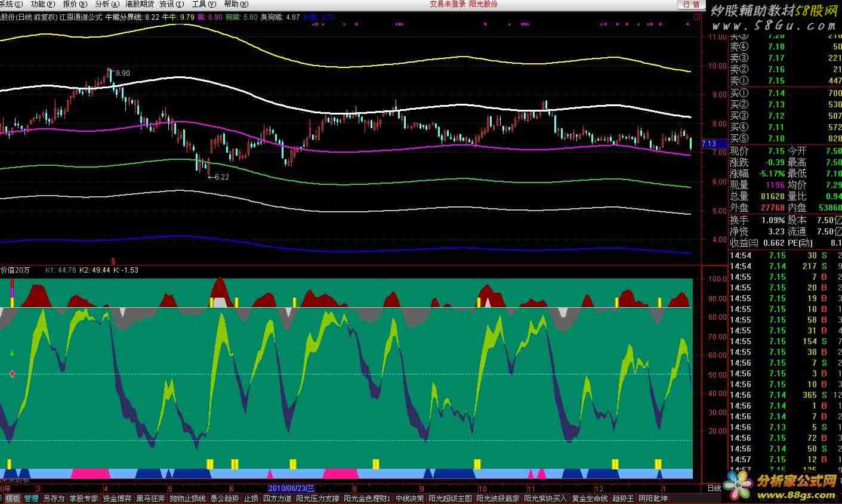The width and height of the screenshot is (842, 504).
Task: Switch to the 资金博弈 indicator tab
Action: pos(117,498)
